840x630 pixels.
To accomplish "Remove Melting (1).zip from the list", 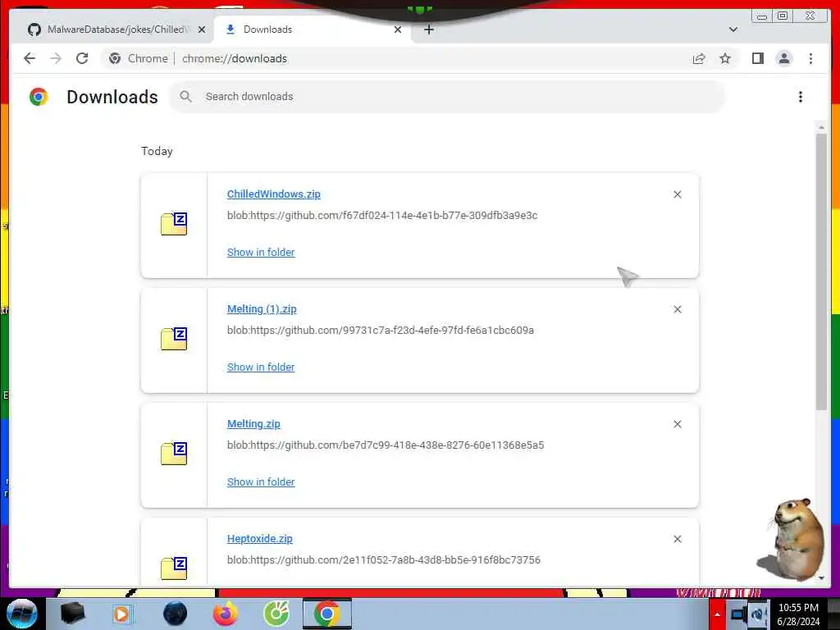I will pyautogui.click(x=678, y=309).
